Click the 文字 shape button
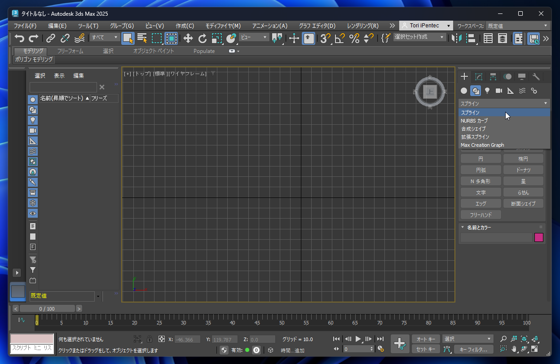Viewport: 560px width, 364px height. (481, 193)
